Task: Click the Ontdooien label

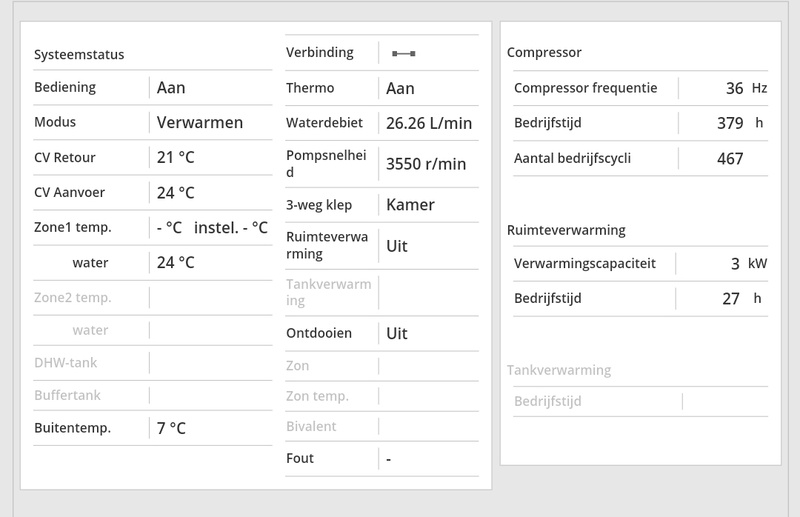Action: [x=319, y=333]
